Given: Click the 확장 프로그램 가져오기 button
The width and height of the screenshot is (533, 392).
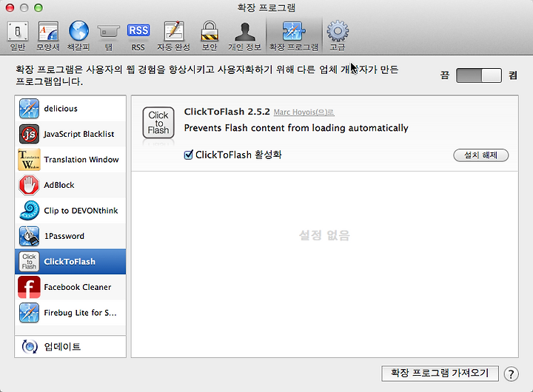Looking at the screenshot, I should pos(440,374).
